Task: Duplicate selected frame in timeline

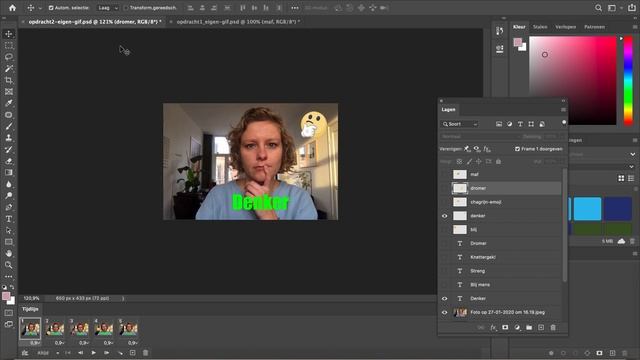Action: click(x=132, y=353)
